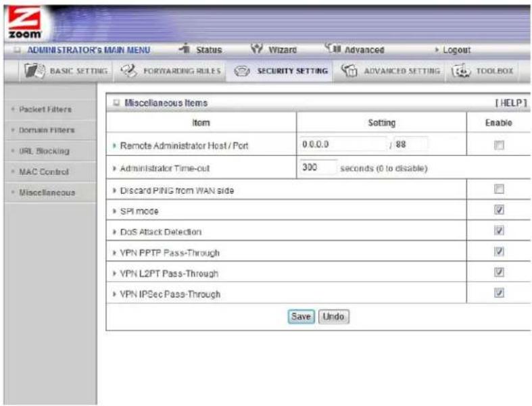Uncheck VPN IPSec Pass-Through

pos(499,293)
